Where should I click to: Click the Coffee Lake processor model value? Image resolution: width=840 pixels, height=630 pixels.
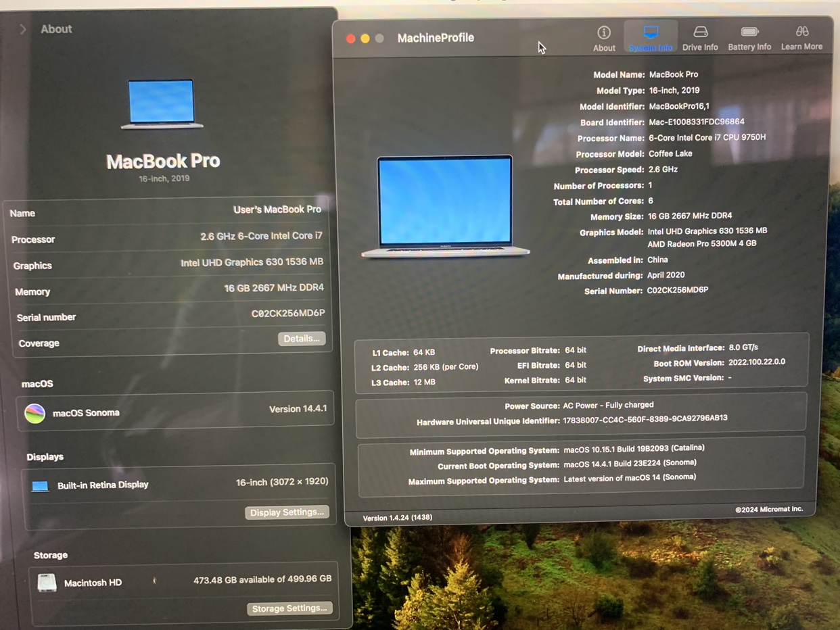pyautogui.click(x=670, y=153)
